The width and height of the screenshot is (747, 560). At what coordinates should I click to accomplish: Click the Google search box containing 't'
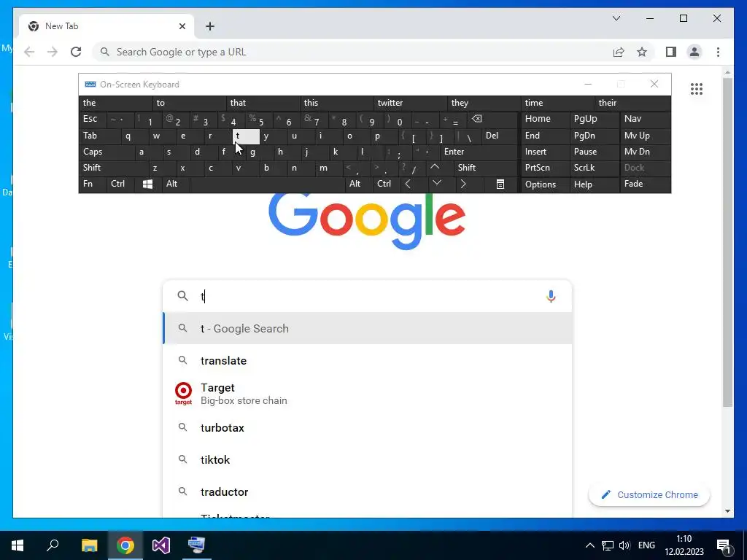point(368,296)
